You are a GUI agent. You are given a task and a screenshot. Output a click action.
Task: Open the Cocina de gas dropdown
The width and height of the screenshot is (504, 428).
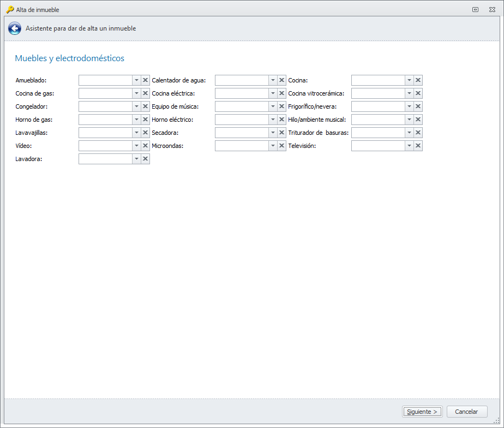[136, 93]
